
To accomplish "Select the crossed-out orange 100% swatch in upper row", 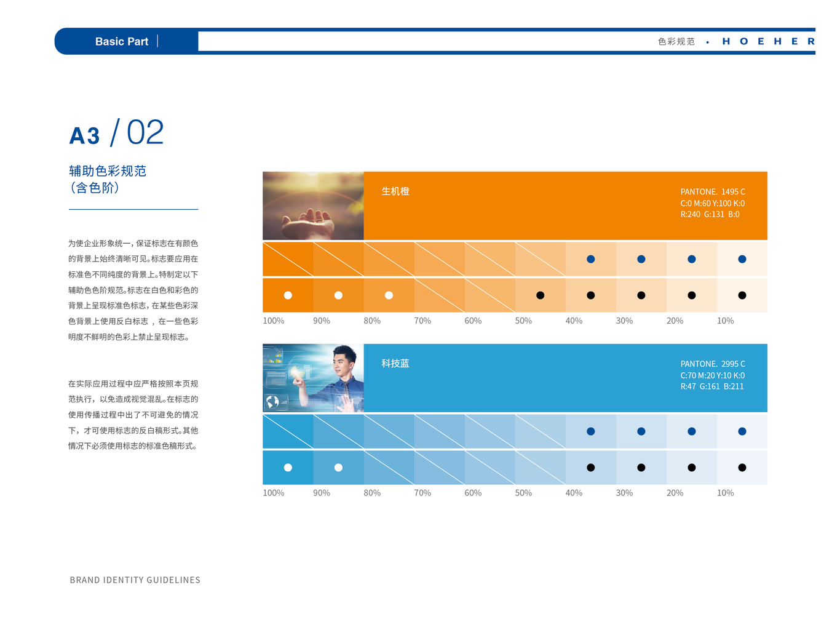I will 288,259.
